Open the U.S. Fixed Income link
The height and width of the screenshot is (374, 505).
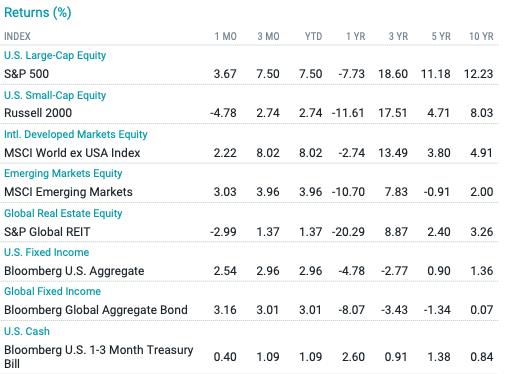(47, 252)
